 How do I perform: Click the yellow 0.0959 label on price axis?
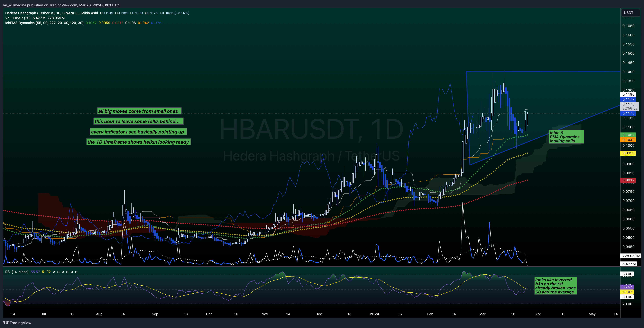(628, 153)
